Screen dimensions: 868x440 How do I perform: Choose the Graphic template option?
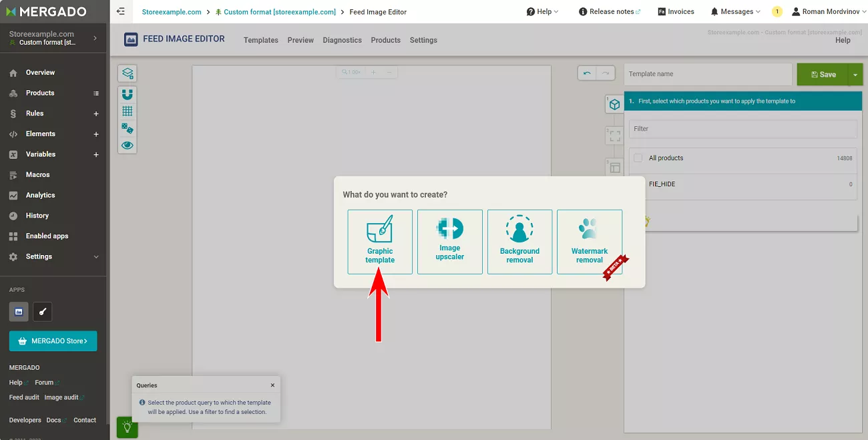click(380, 242)
